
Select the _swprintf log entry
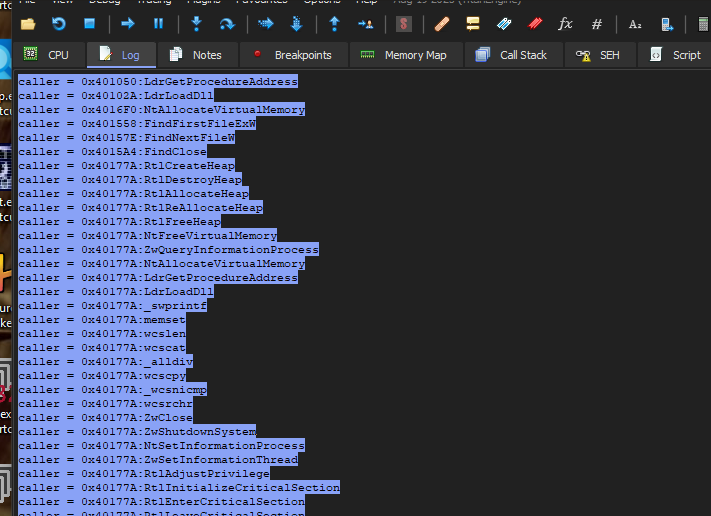tap(112, 306)
